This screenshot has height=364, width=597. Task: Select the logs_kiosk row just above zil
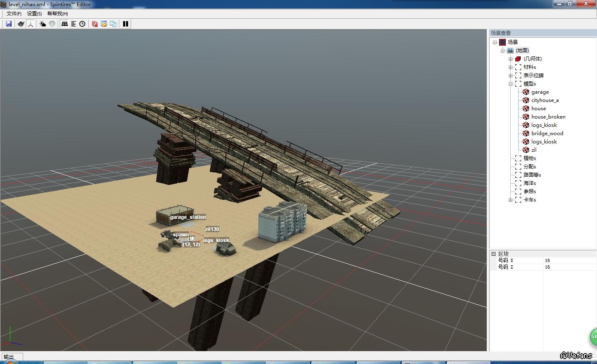(x=544, y=142)
